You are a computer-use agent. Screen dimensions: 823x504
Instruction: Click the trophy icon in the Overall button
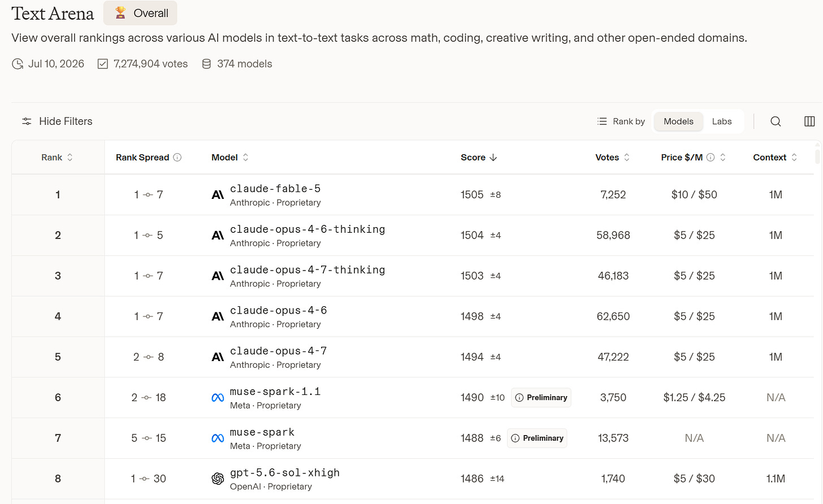coord(120,13)
